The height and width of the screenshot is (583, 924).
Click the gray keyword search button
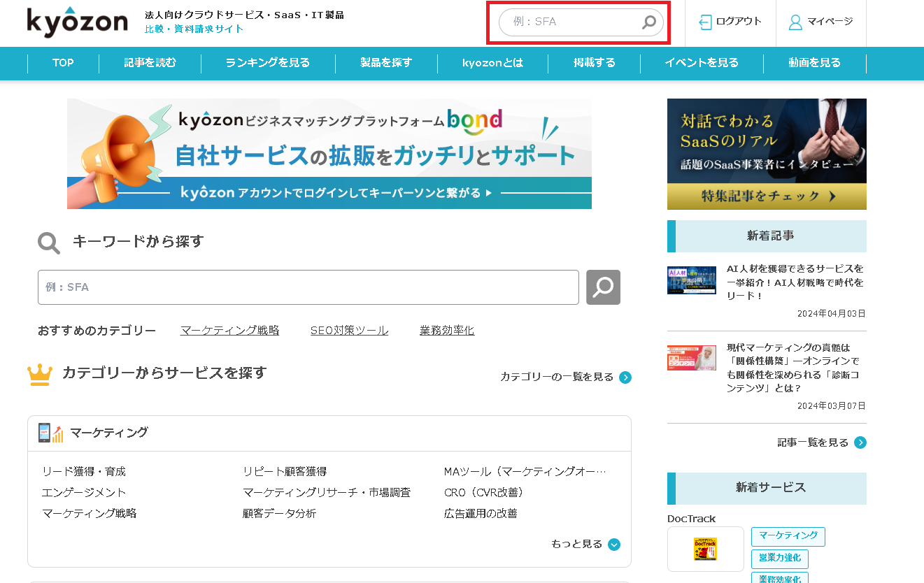(603, 287)
